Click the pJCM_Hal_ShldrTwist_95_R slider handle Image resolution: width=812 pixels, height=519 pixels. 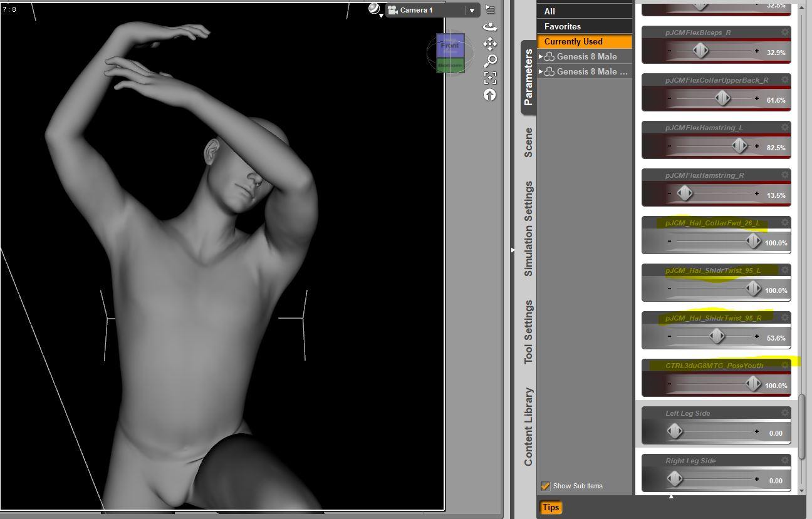coord(717,337)
